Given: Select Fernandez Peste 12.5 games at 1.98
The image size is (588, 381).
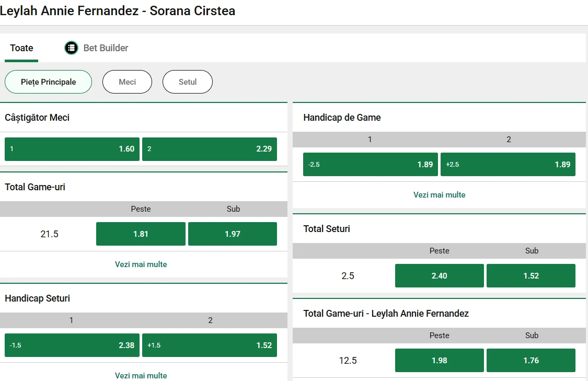Looking at the screenshot, I should point(439,361).
